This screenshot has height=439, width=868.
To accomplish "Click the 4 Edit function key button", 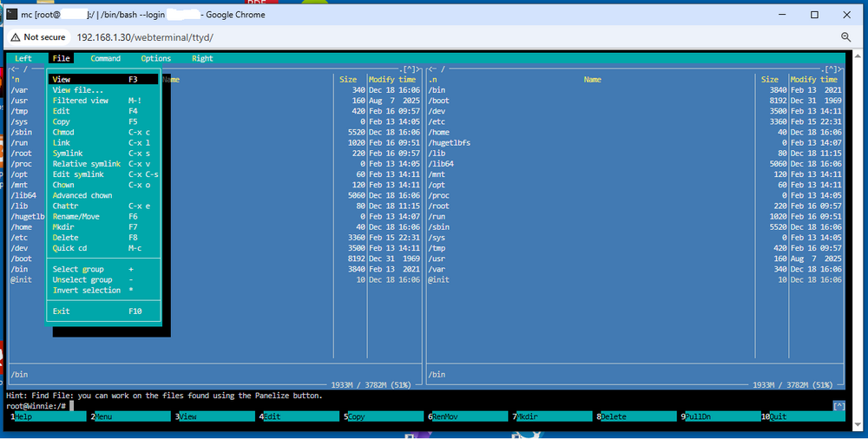I will (300, 416).
